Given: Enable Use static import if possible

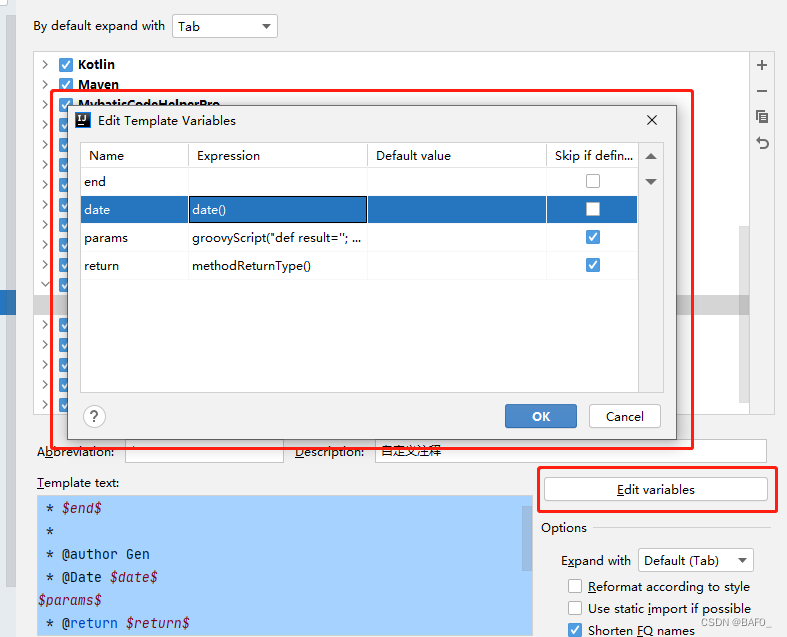Looking at the screenshot, I should tap(575, 608).
